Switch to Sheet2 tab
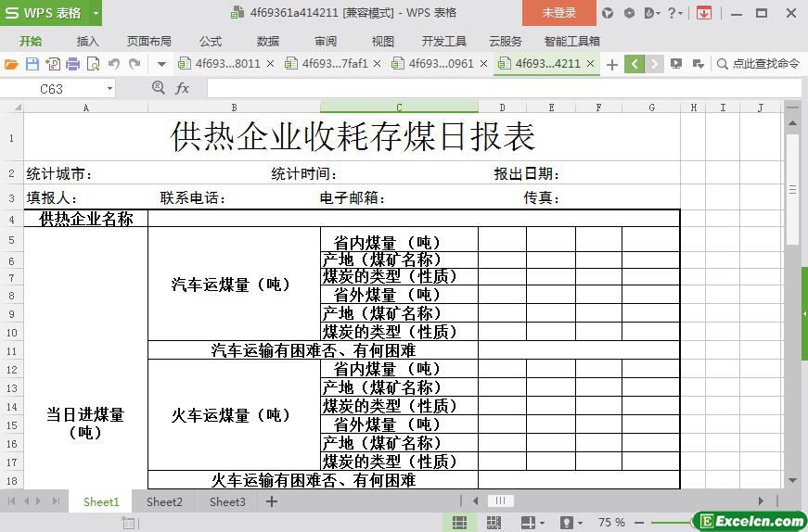808x532 pixels. coord(164,501)
